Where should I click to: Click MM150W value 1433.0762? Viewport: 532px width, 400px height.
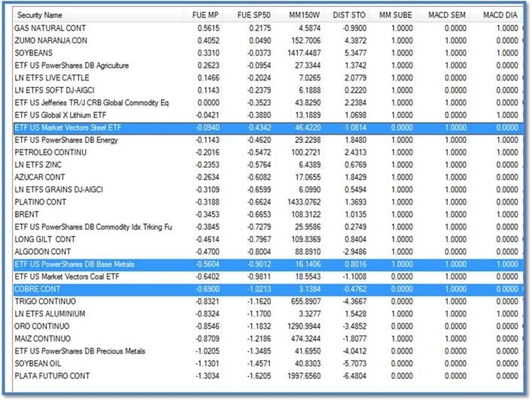(x=304, y=202)
